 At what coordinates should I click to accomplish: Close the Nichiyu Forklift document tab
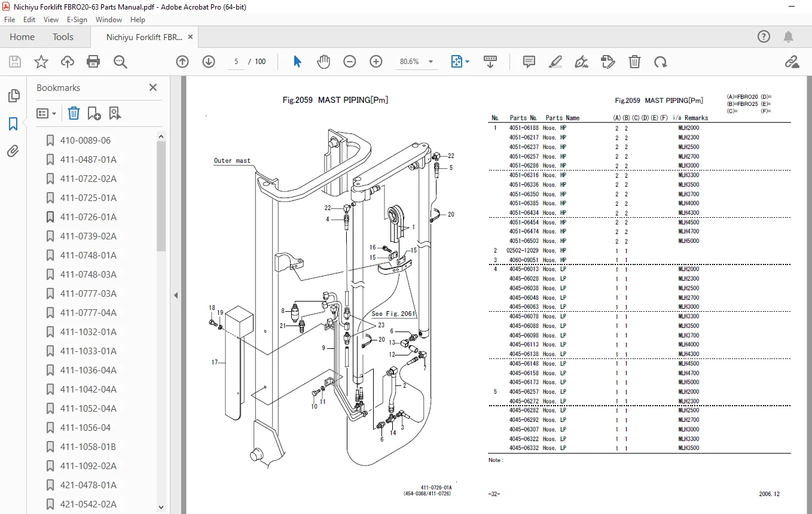pyautogui.click(x=190, y=37)
